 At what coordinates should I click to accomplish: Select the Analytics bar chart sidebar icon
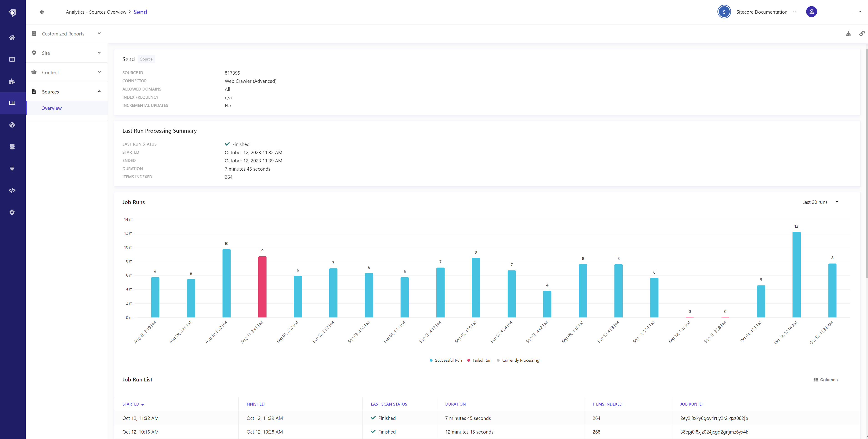(x=12, y=103)
